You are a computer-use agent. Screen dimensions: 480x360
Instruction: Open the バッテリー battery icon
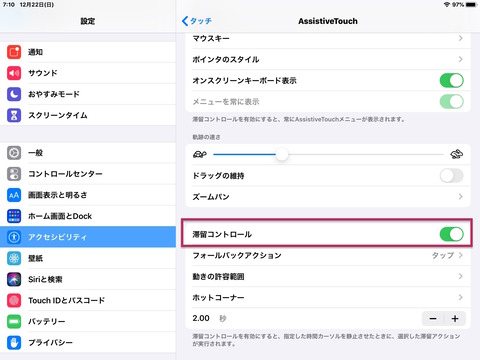point(14,321)
